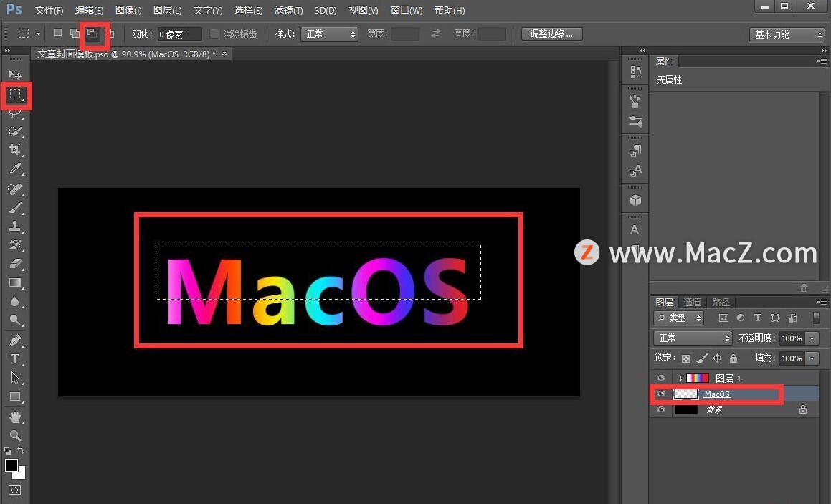Viewport: 831px width, 504px height.
Task: Select the History Brush tool
Action: tap(15, 245)
